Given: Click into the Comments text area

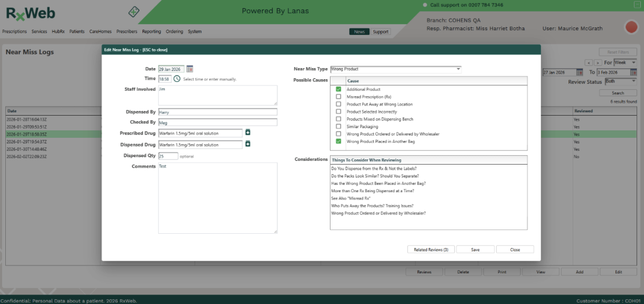Looking at the screenshot, I should pyautogui.click(x=217, y=198).
